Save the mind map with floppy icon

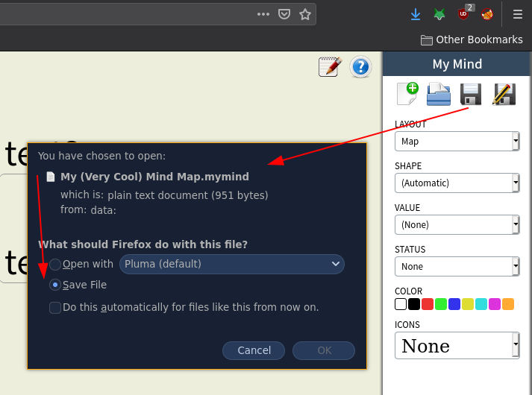(471, 94)
